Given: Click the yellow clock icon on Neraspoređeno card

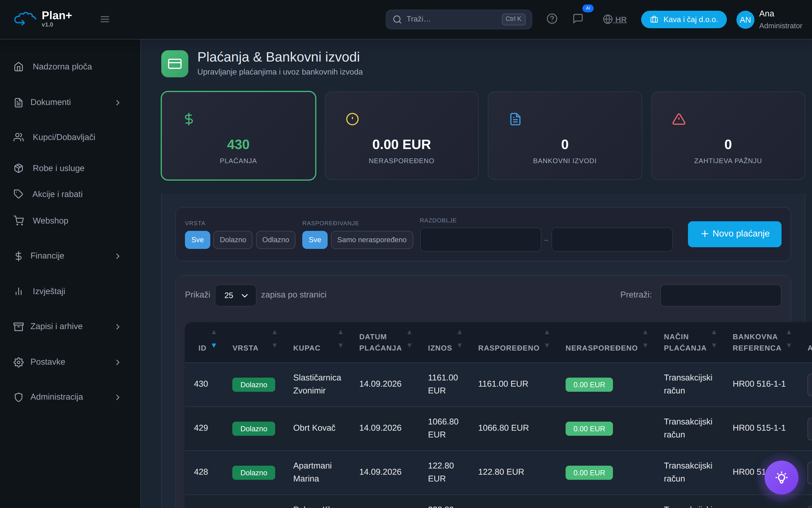Looking at the screenshot, I should click(352, 119).
